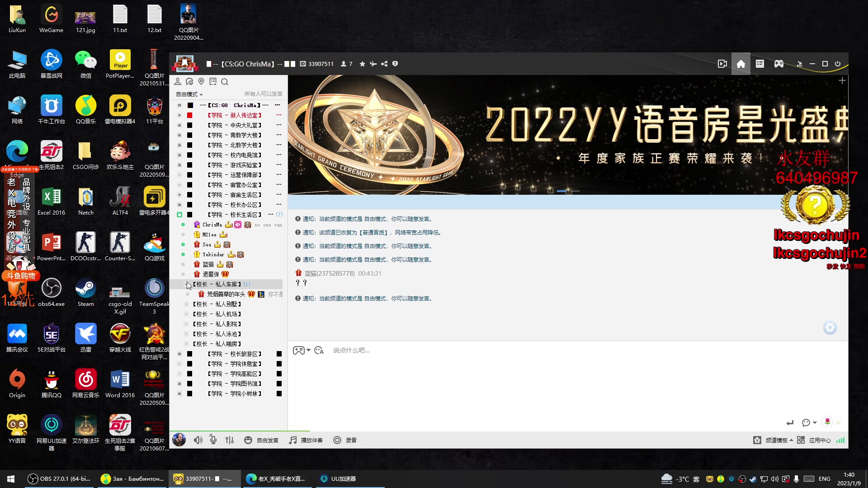
Task: Open the member list icon in YY sidebar
Action: 178,81
